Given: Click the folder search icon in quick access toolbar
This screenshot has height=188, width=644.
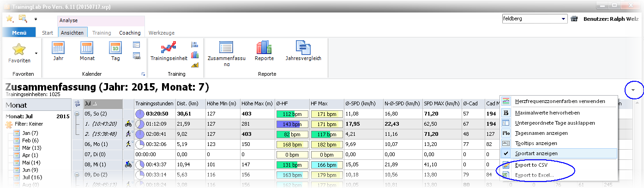Looking at the screenshot, I should click(x=23, y=18).
